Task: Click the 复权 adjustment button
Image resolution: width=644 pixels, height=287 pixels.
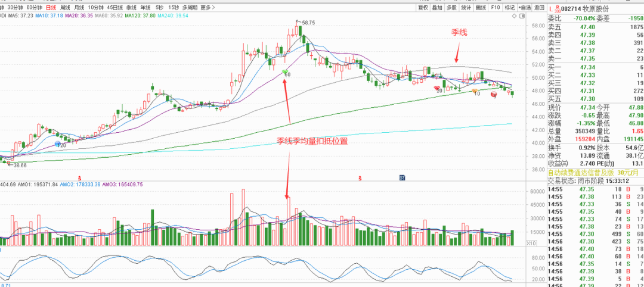Action: pos(423,7)
